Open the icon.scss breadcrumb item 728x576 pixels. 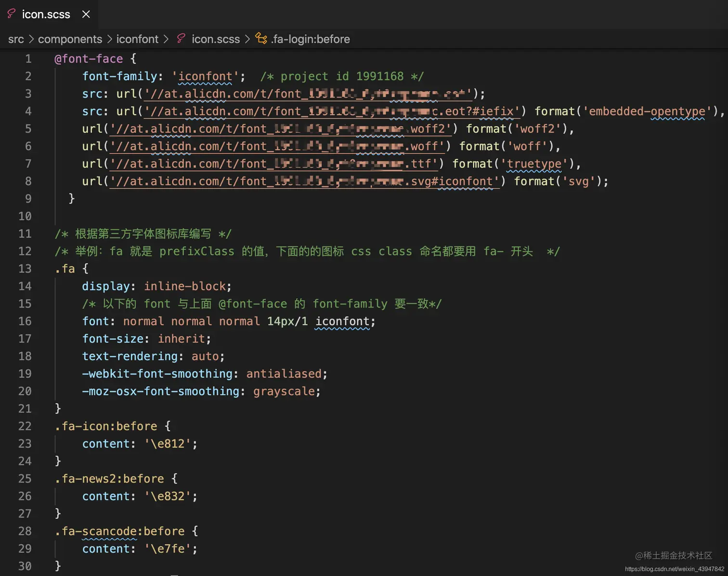216,39
